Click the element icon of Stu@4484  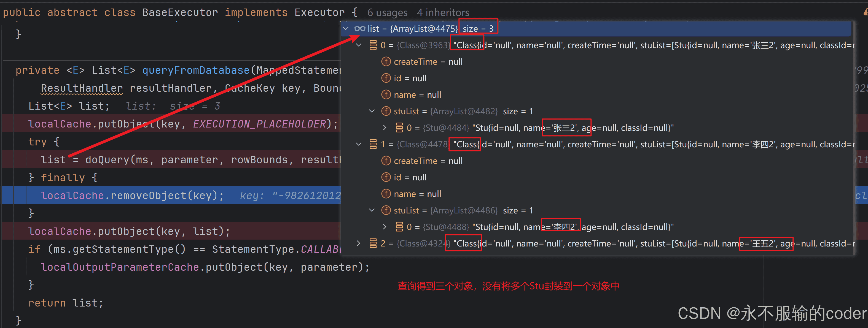399,128
